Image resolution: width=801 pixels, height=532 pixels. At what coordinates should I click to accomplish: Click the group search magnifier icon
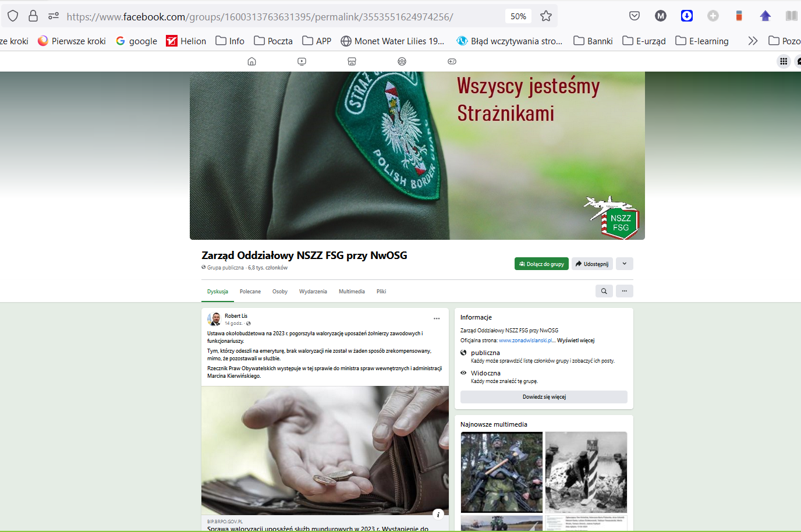[604, 291]
